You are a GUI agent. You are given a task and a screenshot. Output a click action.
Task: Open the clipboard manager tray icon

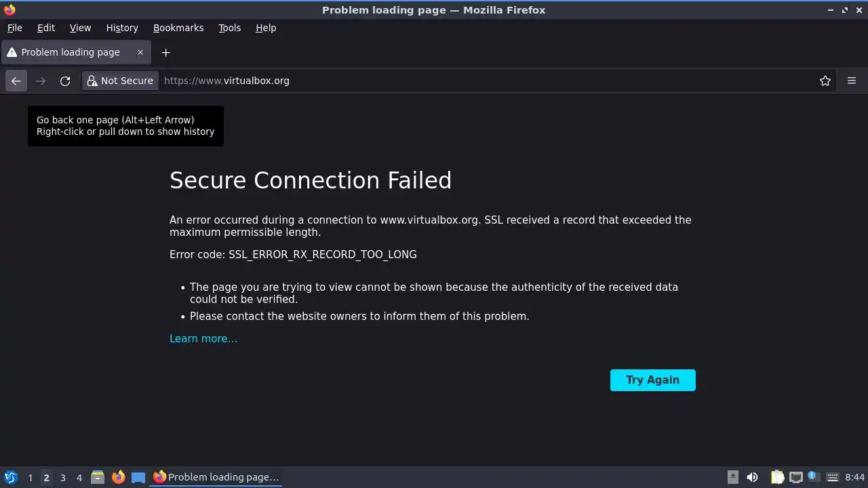coord(777,477)
